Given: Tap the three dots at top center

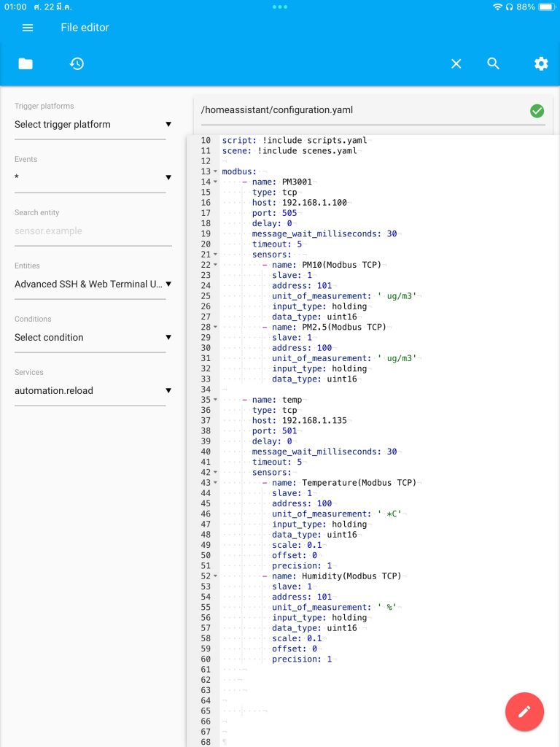Looking at the screenshot, I should 280,7.
